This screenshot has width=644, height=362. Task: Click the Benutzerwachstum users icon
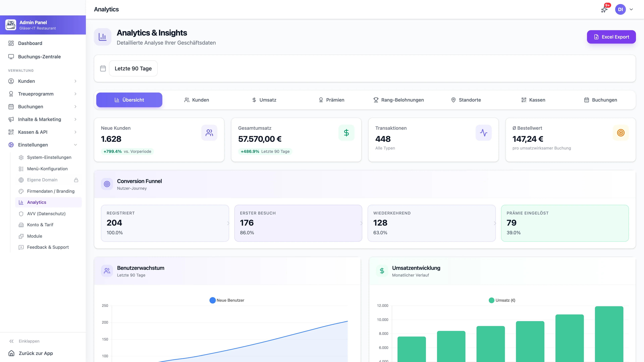[x=107, y=271]
